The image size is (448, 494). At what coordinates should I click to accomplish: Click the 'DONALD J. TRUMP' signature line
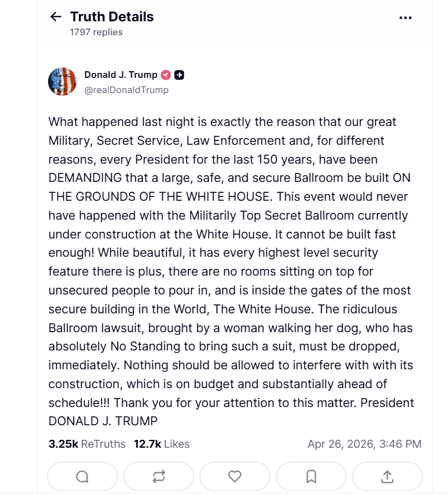pos(103,422)
